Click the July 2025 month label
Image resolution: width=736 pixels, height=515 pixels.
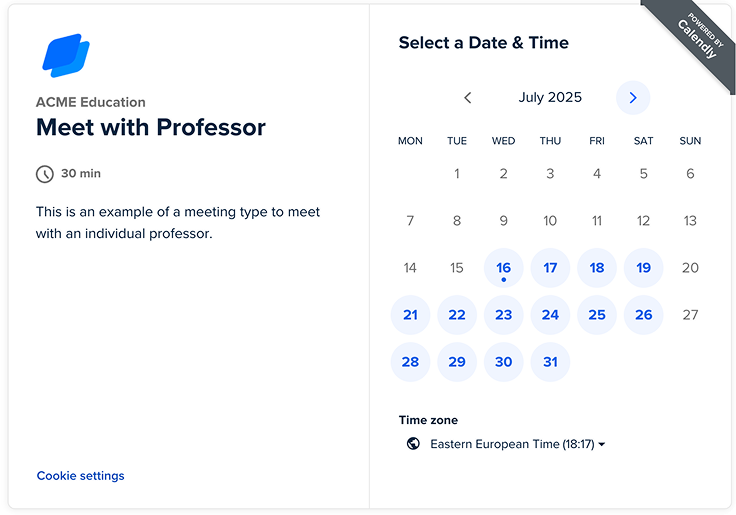(x=550, y=98)
